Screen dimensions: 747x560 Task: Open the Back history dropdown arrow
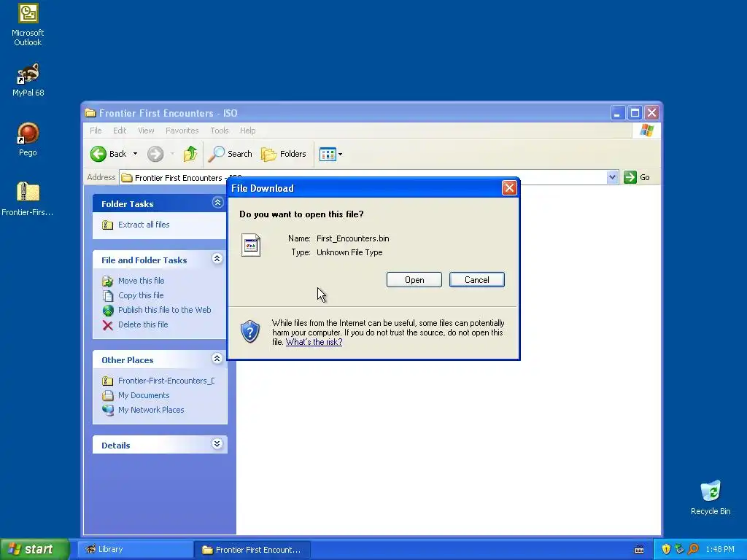coord(135,154)
